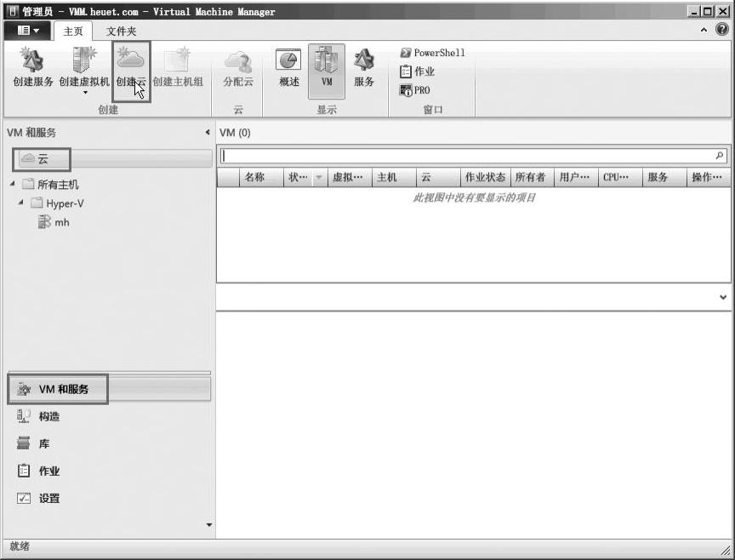
Task: Click the search magnifier icon
Action: tap(720, 155)
